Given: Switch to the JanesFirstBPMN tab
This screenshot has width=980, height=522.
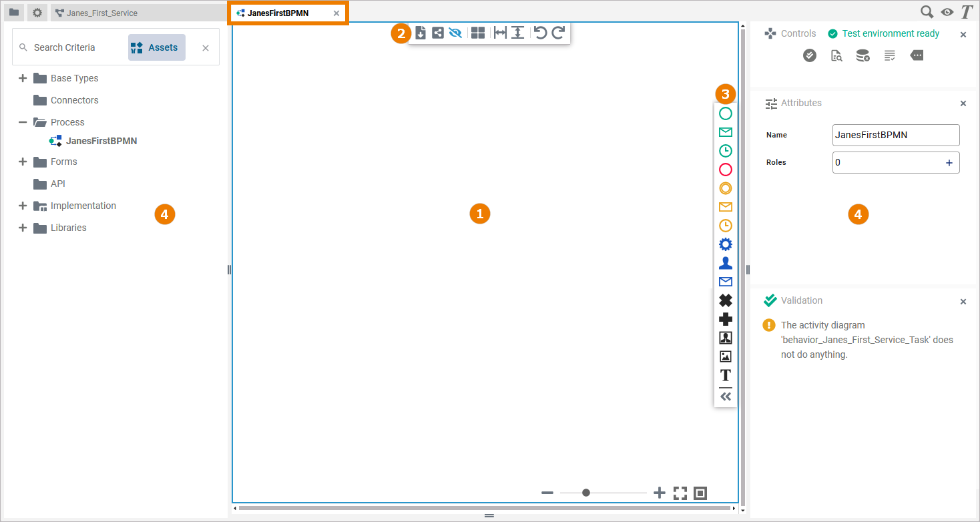Looking at the screenshot, I should pyautogui.click(x=280, y=12).
